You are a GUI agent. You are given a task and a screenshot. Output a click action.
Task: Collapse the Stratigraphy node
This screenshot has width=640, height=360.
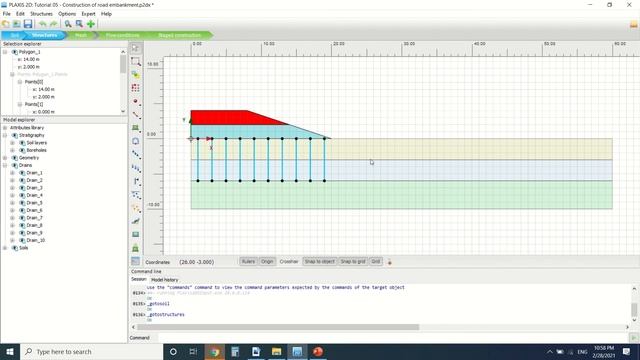5,135
